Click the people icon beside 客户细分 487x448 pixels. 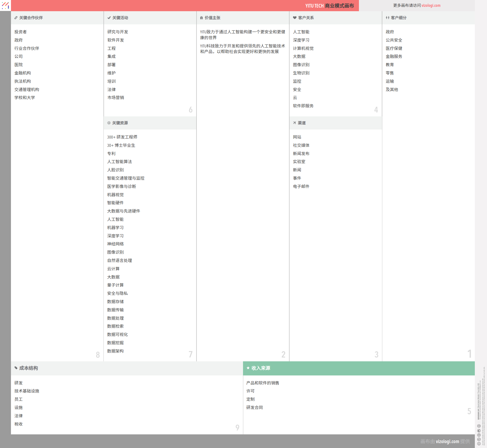pos(387,18)
